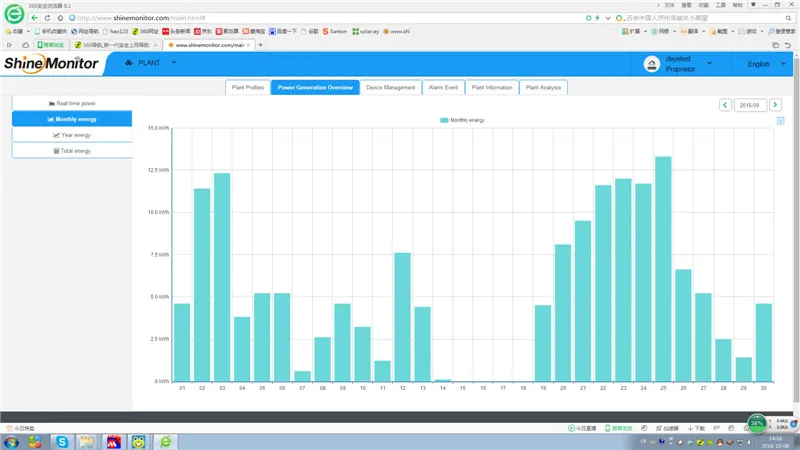Click the 2016-09 date input field
Image resolution: width=800 pixels, height=450 pixels.
pos(749,105)
